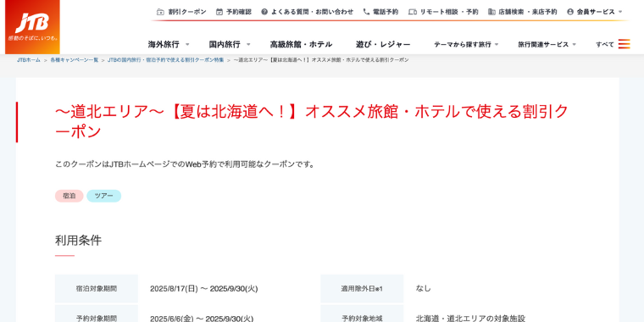Open the 割引クーポン coupon icon

click(x=160, y=12)
